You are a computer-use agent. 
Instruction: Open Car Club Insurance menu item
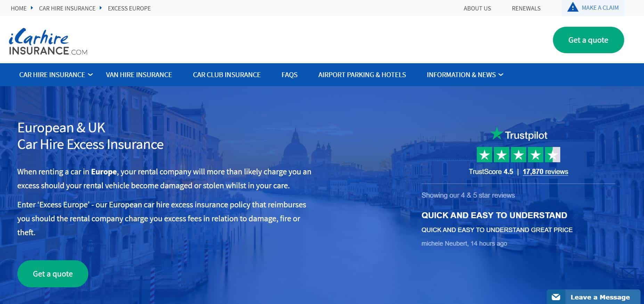pos(227,75)
